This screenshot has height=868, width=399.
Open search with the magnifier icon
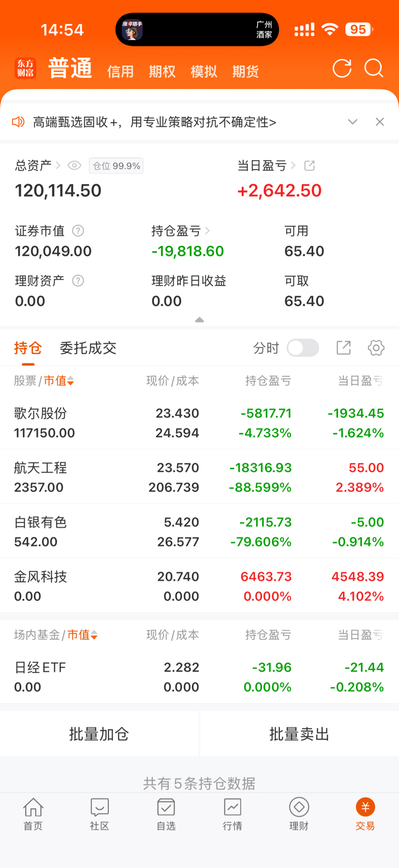[374, 69]
